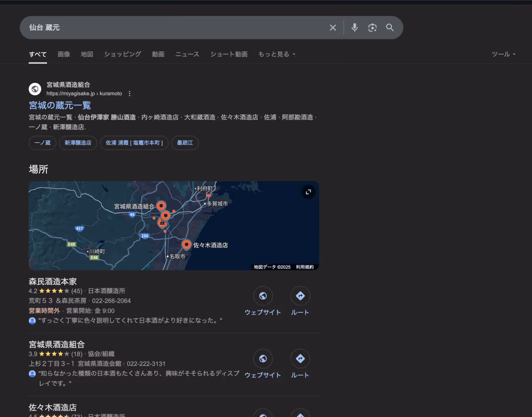The width and height of the screenshot is (532, 417).
Task: Click the ルート label for 宮城県酒造組合
Action: coord(300,375)
